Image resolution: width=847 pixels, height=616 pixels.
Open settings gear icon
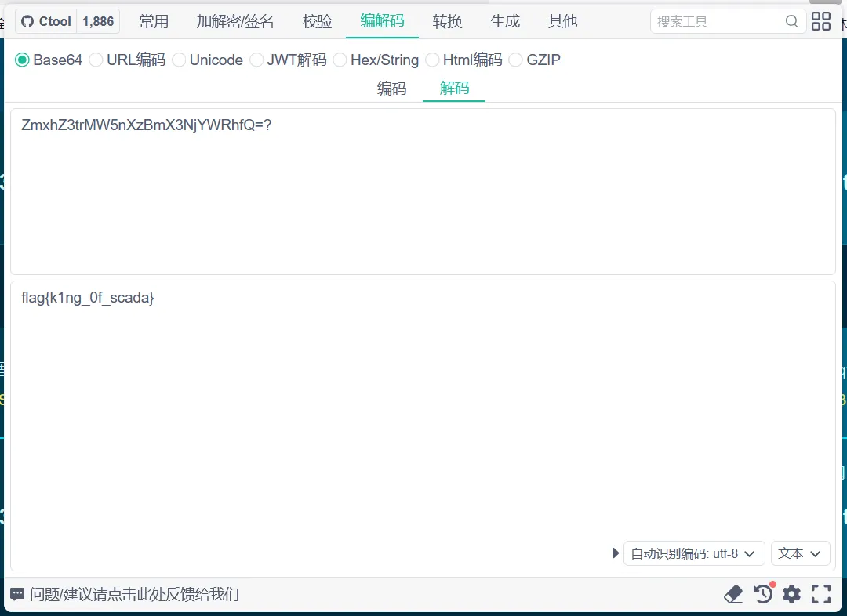(x=791, y=594)
